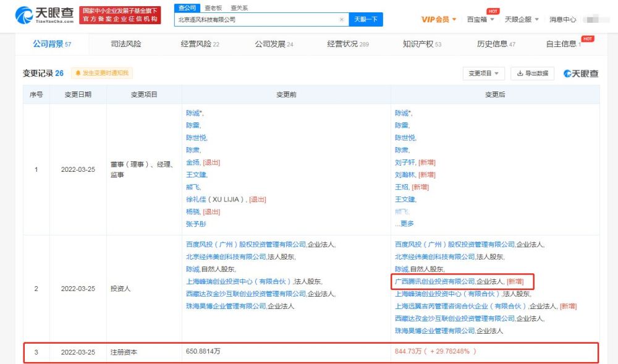Click the 变更日期 column header

coord(78,95)
